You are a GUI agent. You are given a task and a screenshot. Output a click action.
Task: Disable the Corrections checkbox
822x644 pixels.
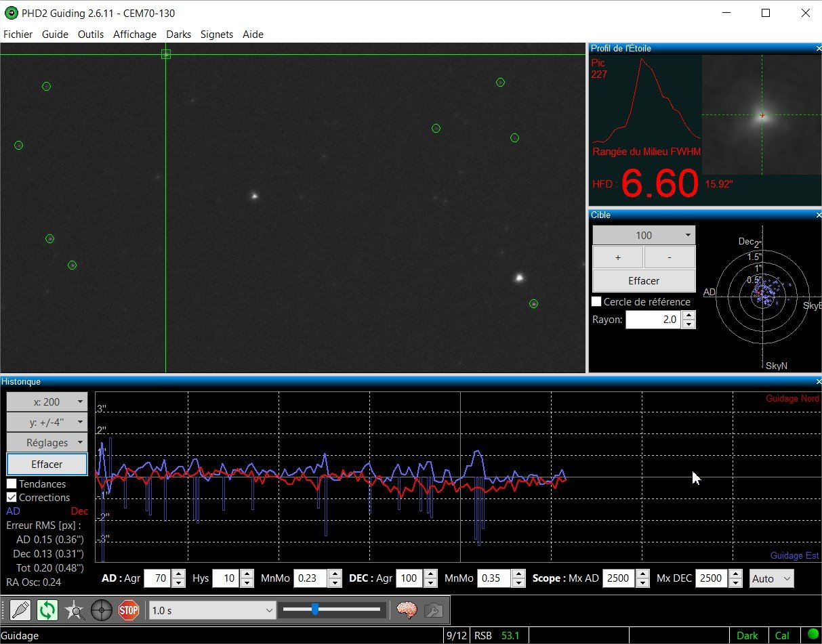pyautogui.click(x=11, y=497)
